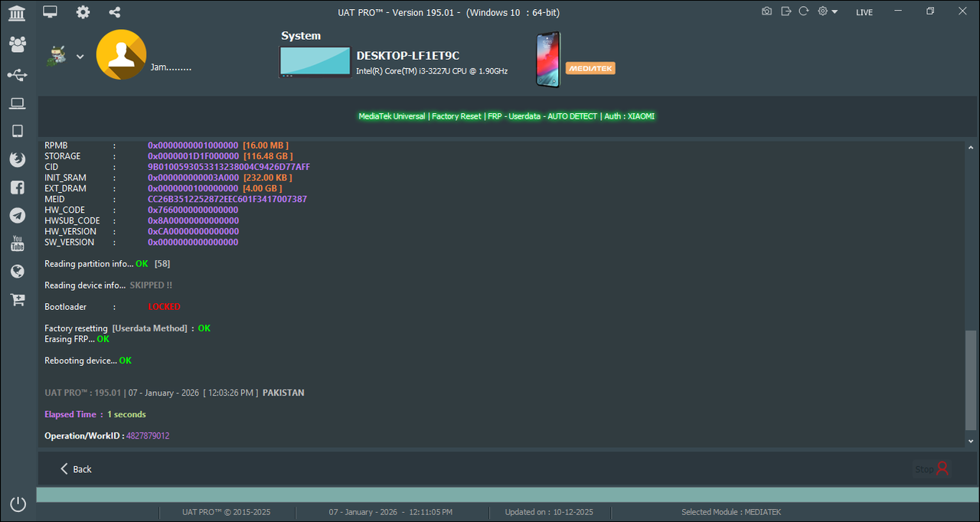Click the DESKTOP-LF1ET9C computer name

408,56
